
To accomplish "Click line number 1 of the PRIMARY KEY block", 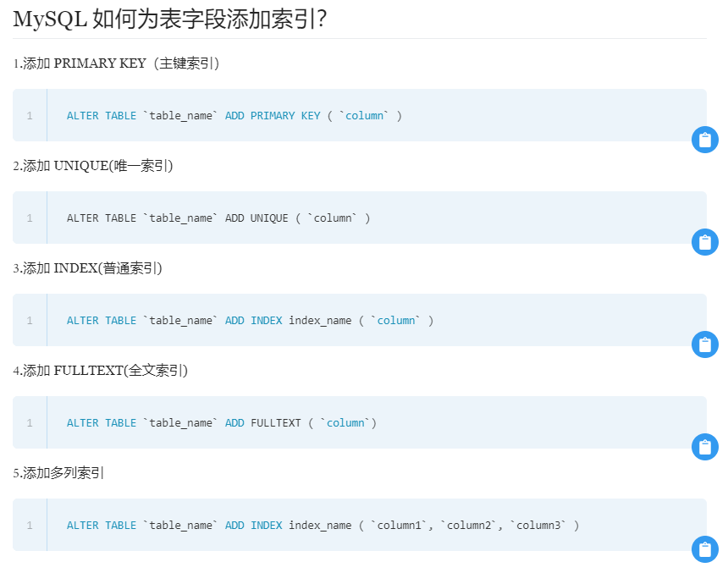I will tap(30, 116).
